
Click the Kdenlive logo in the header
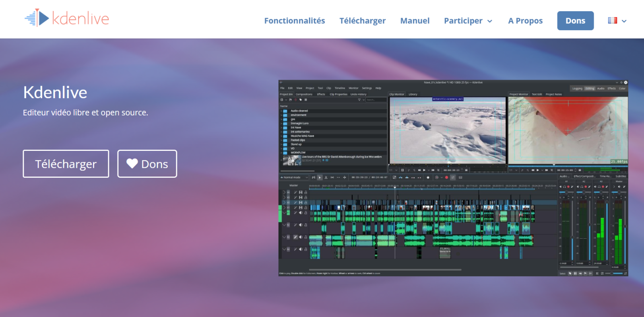(x=67, y=18)
